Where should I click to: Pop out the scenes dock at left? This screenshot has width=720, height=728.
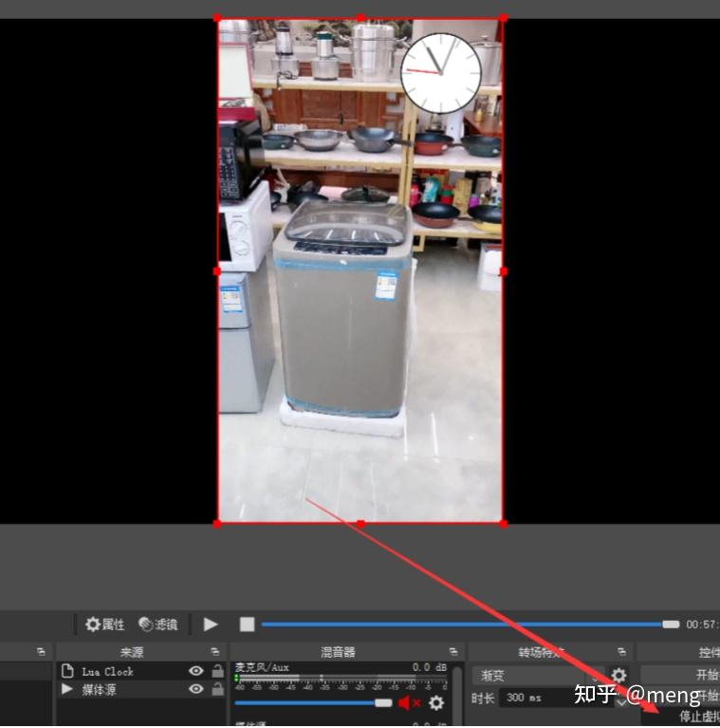click(41, 652)
